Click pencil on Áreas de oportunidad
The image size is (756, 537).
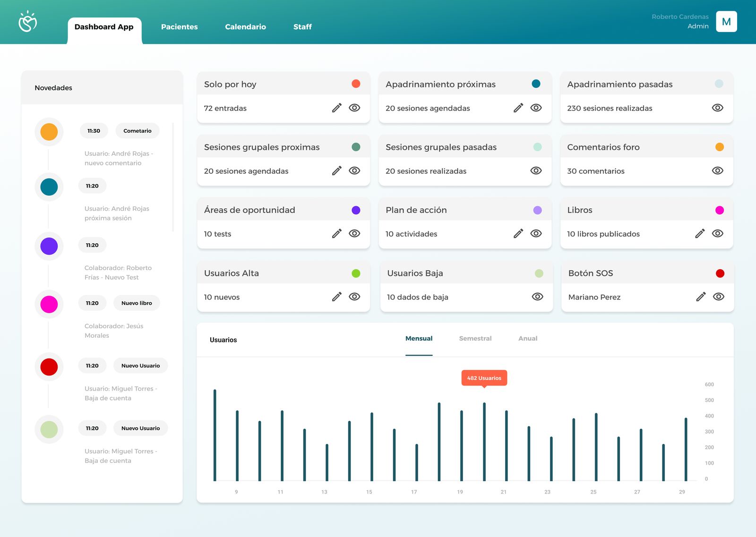(337, 234)
